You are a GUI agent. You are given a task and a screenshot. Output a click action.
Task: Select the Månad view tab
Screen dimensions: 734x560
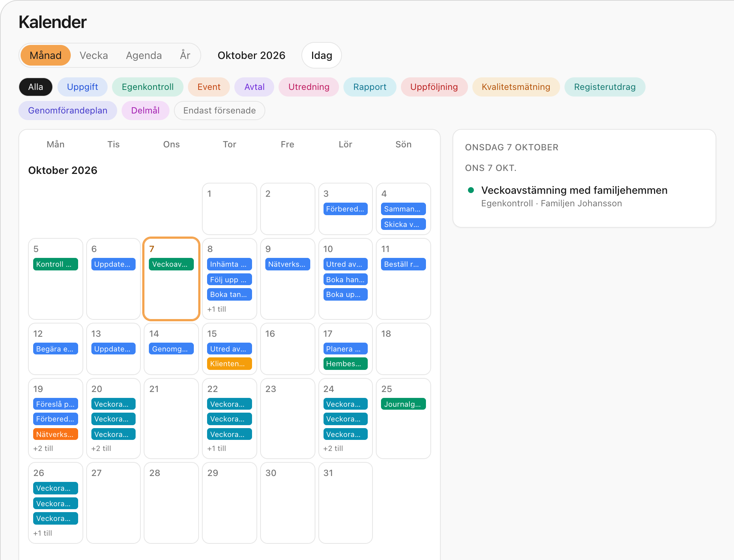(46, 55)
